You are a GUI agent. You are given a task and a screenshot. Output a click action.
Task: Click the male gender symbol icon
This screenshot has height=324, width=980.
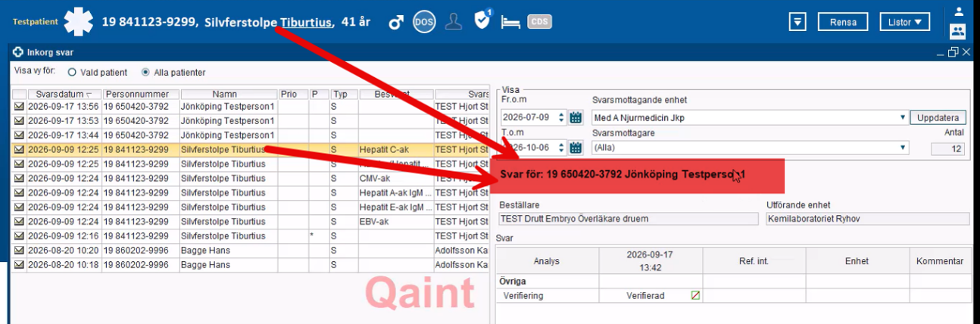(x=396, y=22)
